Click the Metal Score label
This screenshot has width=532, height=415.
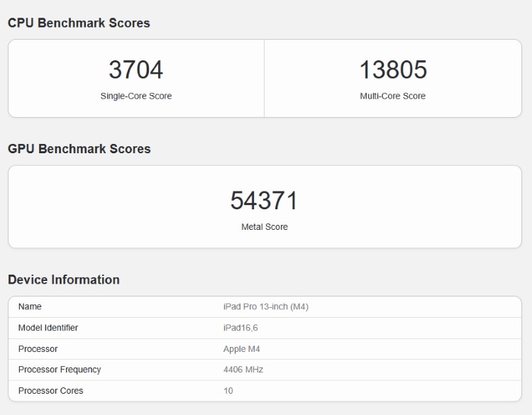264,227
